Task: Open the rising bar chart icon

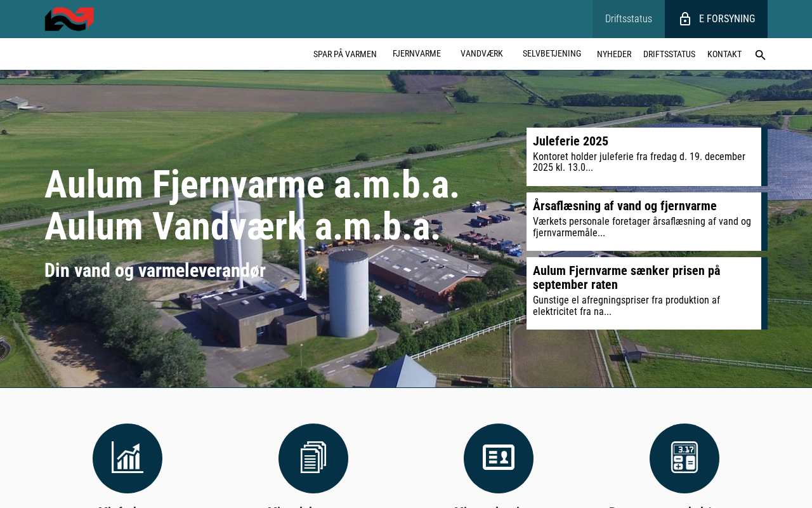Action: tap(128, 458)
